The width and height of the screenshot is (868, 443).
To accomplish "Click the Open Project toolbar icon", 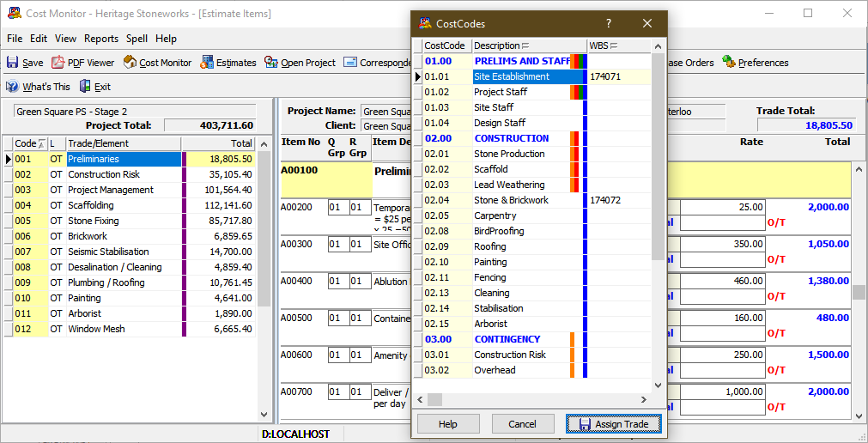I will 270,63.
